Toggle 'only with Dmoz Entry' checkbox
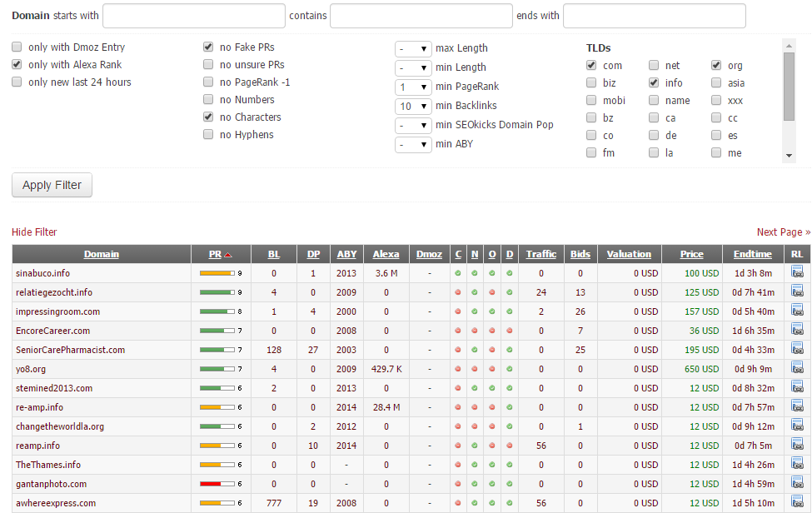 click(x=17, y=47)
